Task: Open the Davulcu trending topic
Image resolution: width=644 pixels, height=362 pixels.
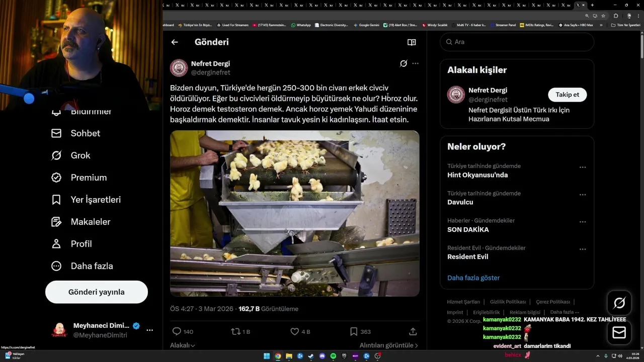Action: [460, 203]
